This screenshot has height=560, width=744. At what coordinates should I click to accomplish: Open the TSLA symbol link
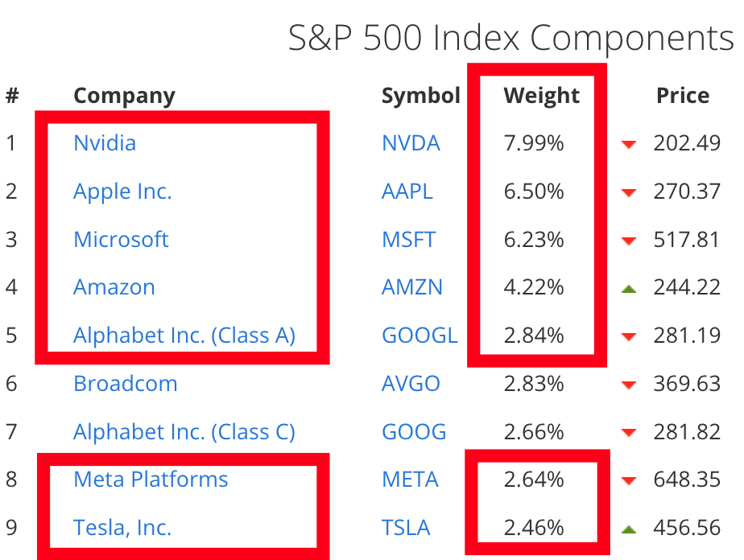[x=406, y=528]
